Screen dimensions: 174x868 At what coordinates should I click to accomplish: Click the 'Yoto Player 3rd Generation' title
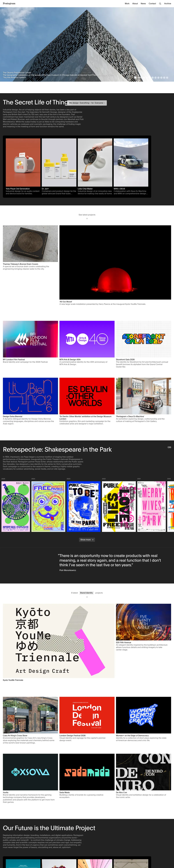coord(18,189)
